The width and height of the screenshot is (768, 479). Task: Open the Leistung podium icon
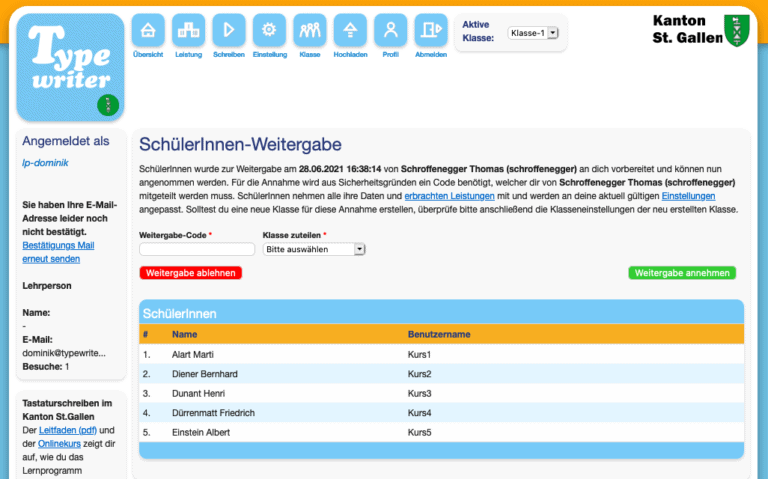pos(189,30)
